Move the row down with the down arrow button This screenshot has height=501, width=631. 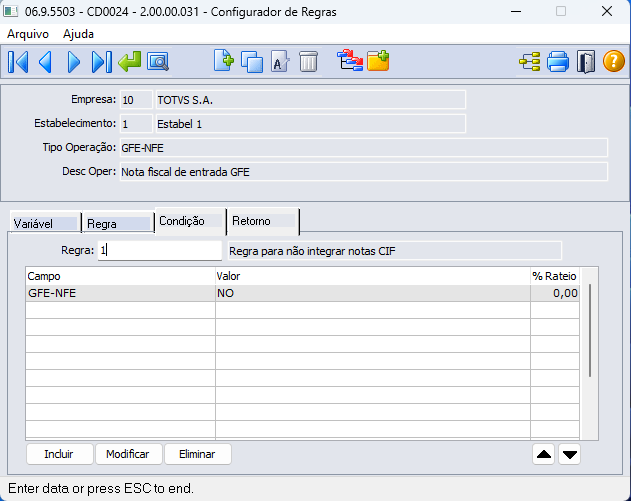pyautogui.click(x=569, y=454)
